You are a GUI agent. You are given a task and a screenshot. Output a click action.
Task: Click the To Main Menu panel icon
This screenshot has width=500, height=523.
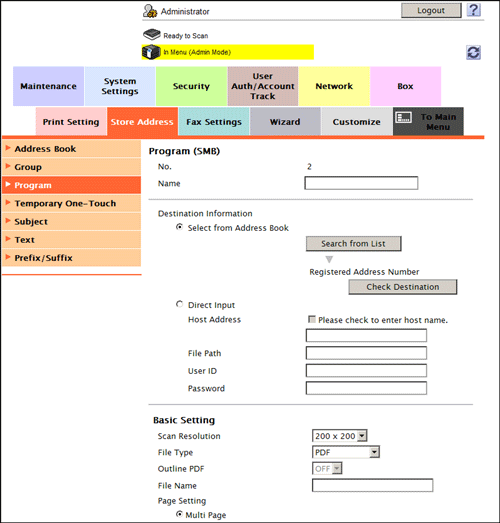tap(404, 117)
